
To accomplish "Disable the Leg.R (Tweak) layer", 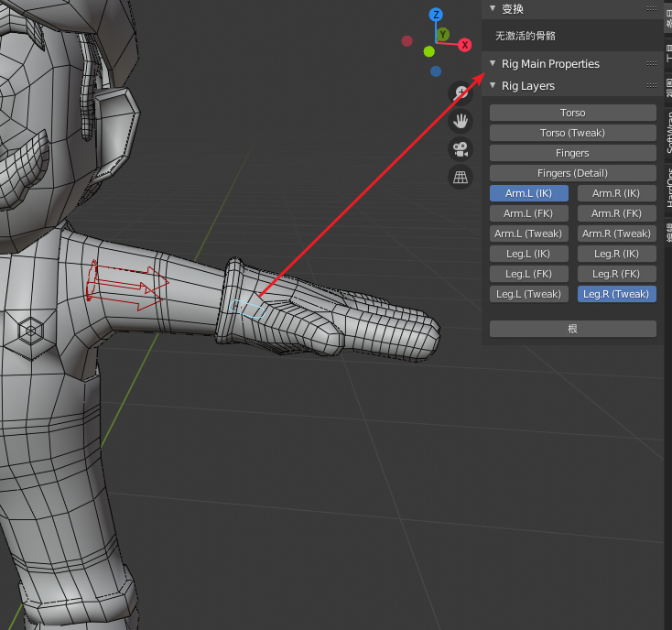I will [617, 294].
